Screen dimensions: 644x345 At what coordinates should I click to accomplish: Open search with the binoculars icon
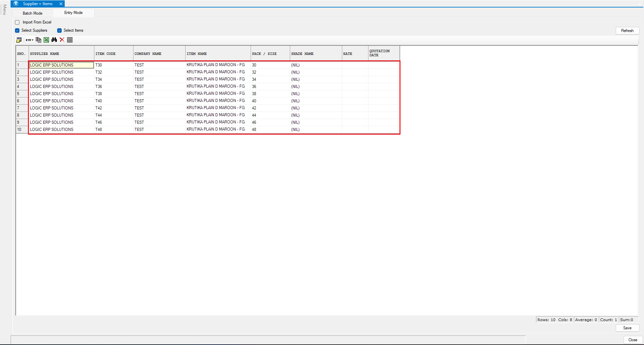click(x=54, y=40)
